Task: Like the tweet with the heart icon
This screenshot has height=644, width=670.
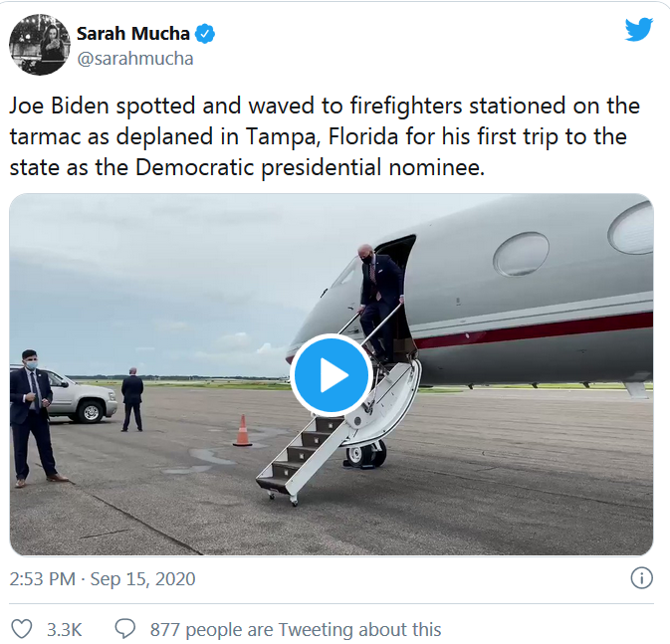Action: tap(20, 629)
